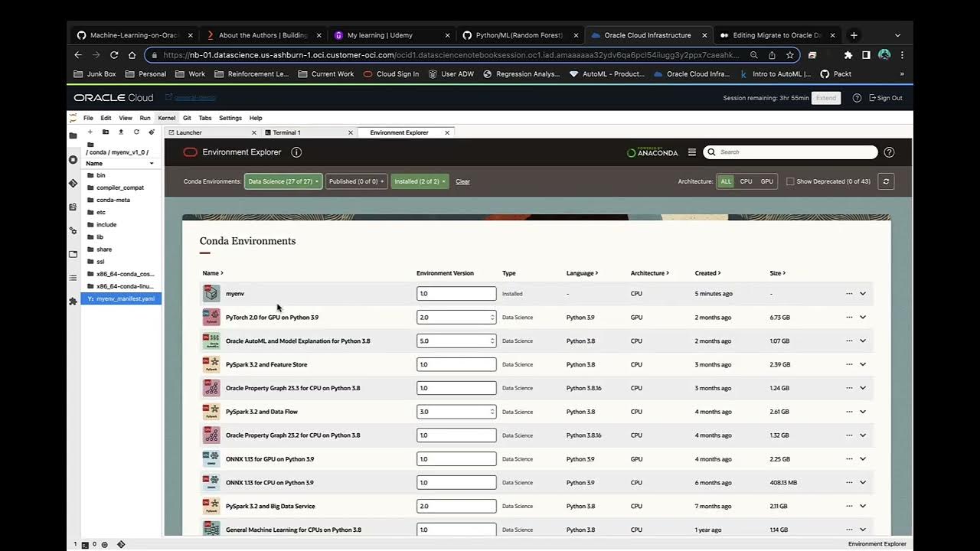This screenshot has height=551, width=980.
Task: Open the PyTorch 2.0 version selector
Action: (x=456, y=318)
